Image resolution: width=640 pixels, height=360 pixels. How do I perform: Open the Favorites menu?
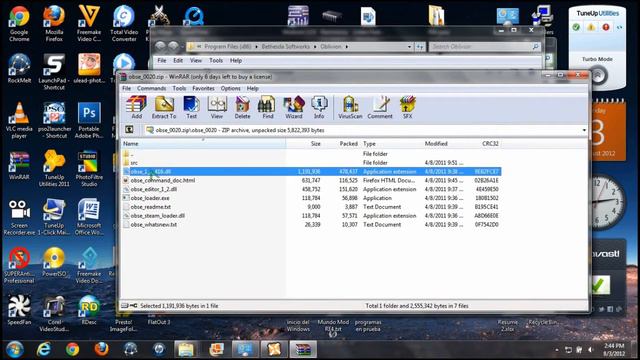click(203, 88)
